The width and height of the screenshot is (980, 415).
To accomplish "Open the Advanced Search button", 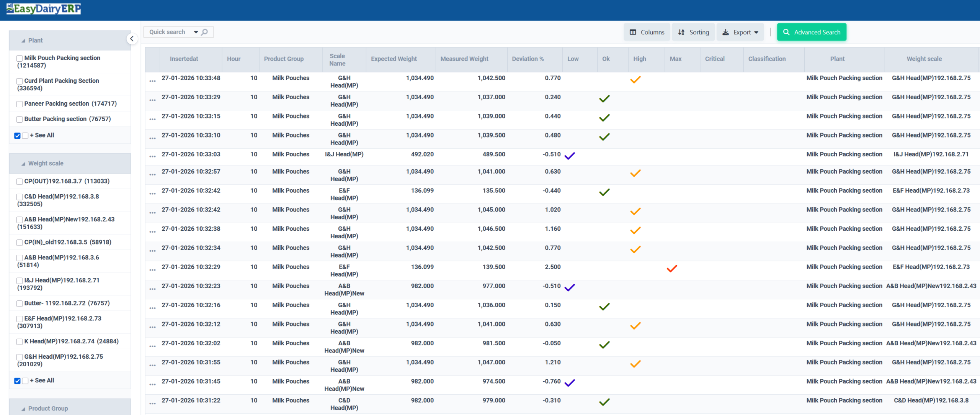I will 811,32.
